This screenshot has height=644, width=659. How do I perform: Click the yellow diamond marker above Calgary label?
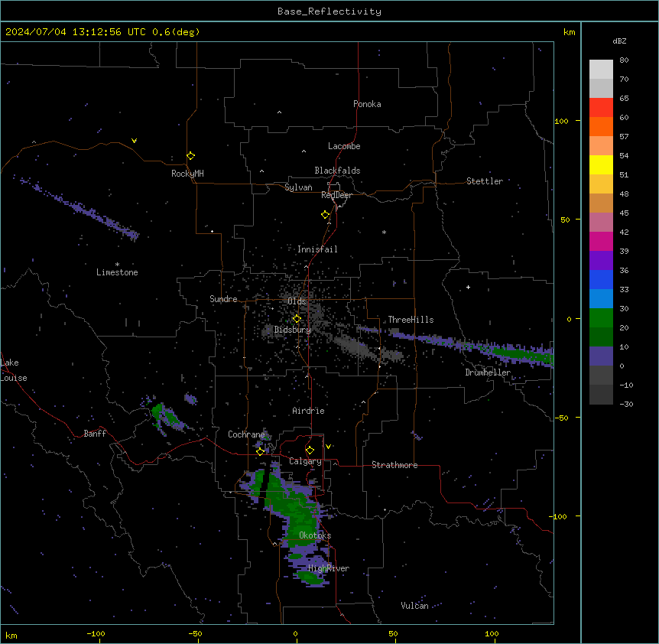tap(310, 450)
